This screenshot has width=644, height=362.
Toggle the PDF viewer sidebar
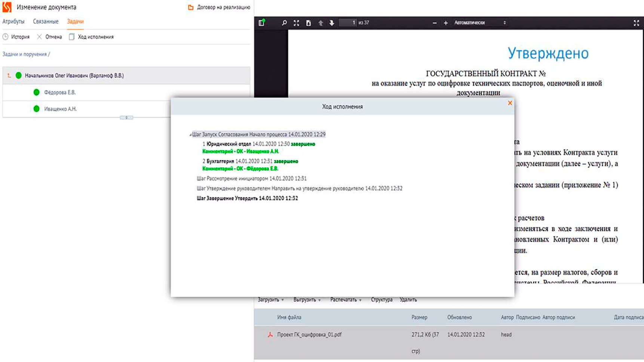[x=261, y=23]
